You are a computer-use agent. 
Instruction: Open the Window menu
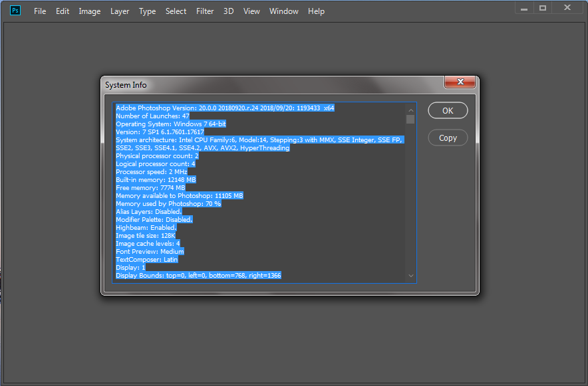point(283,11)
